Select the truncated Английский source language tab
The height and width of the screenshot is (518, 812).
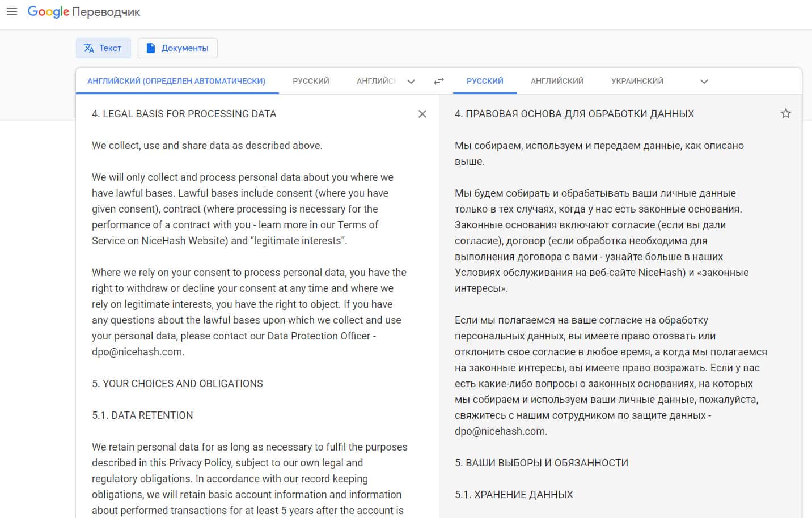click(377, 81)
